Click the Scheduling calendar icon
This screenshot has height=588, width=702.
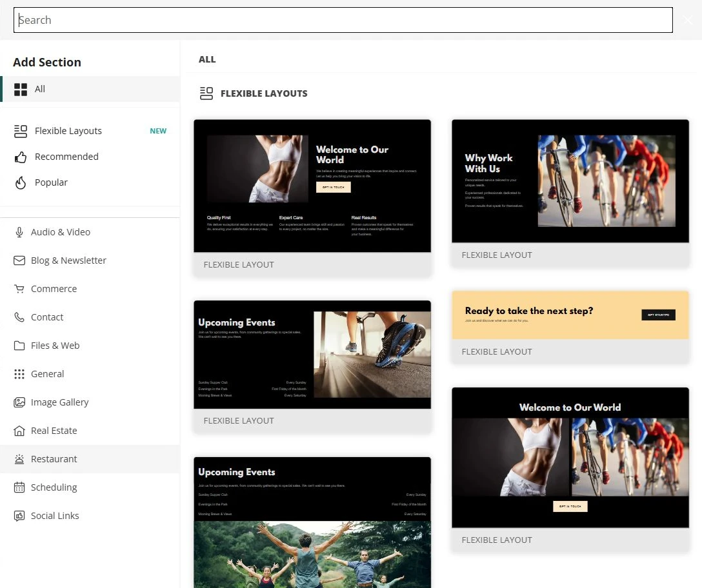pos(19,487)
